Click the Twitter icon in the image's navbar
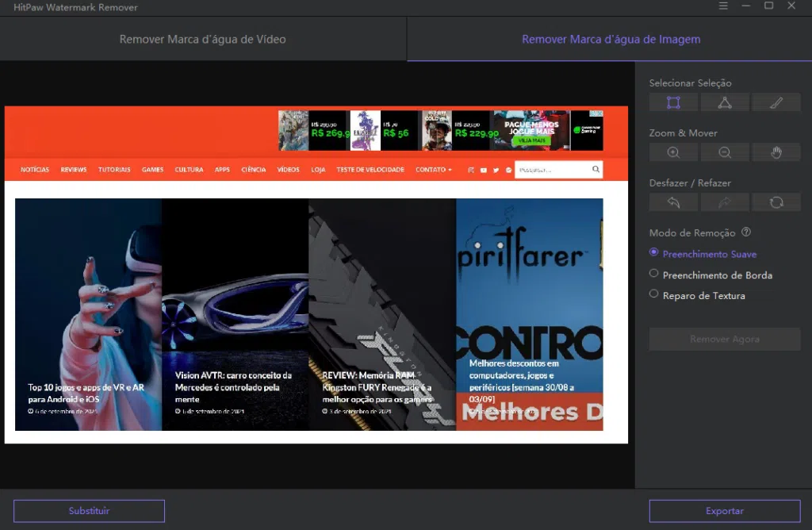812x530 pixels. tap(496, 170)
